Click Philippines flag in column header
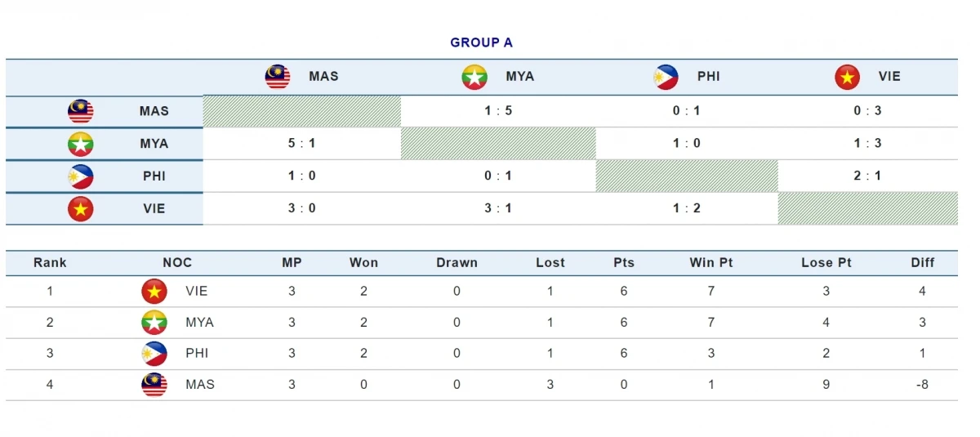Screen dimensions: 980x437 [666, 77]
